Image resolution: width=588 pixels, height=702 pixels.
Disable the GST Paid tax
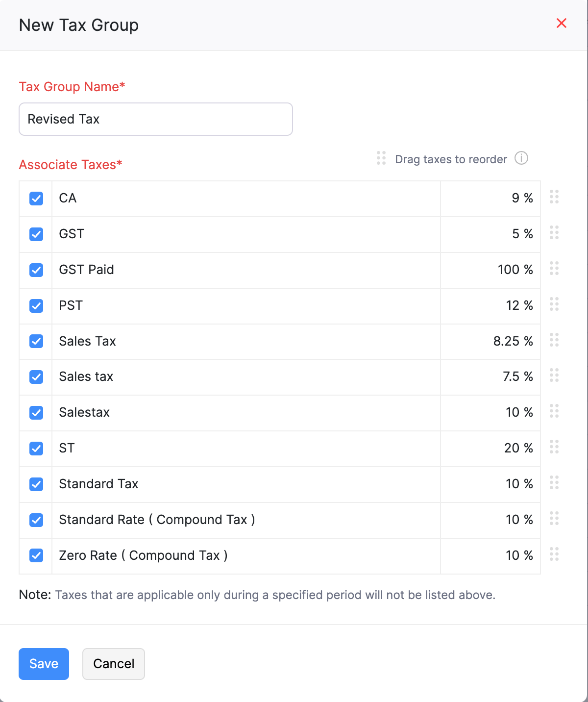[36, 270]
